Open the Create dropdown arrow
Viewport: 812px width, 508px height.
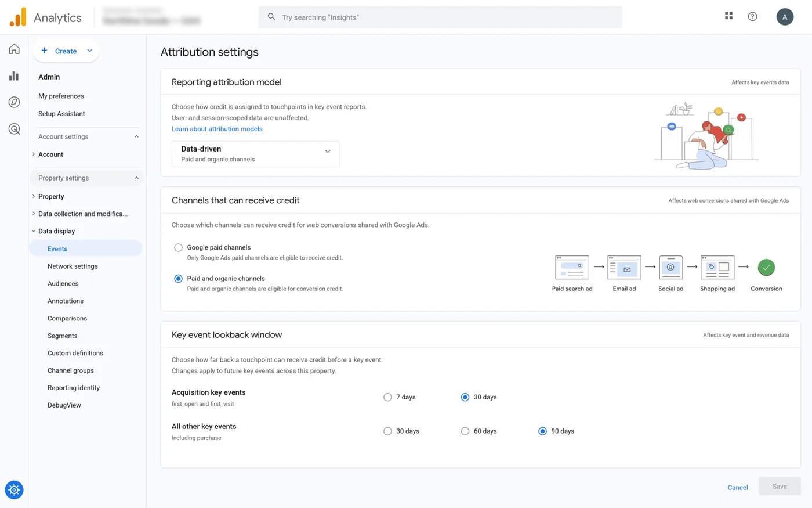[x=90, y=51]
